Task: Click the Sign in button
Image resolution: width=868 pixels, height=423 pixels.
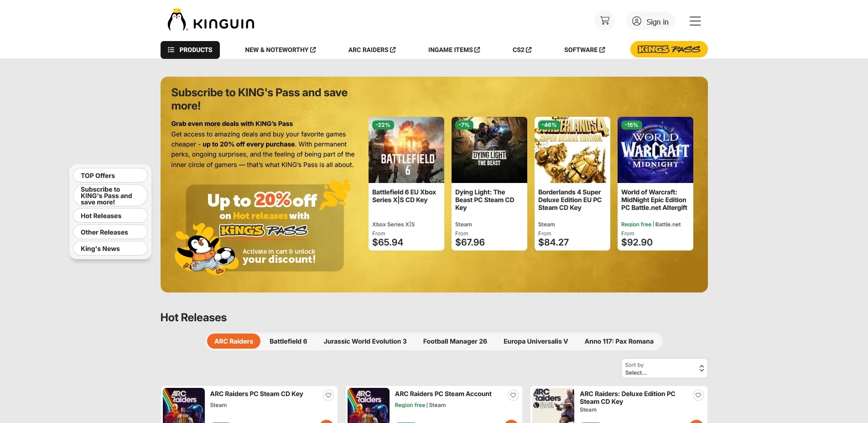Action: [657, 21]
